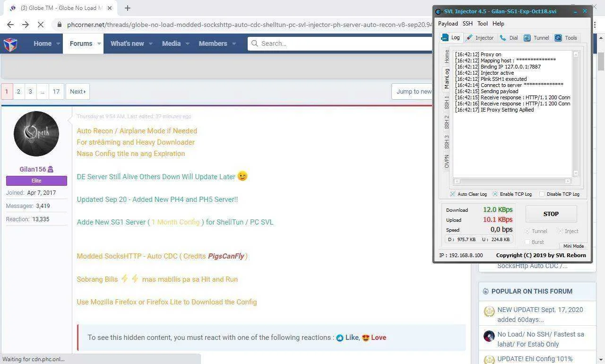Go to thread page 2
The width and height of the screenshot is (605, 364).
[18, 92]
